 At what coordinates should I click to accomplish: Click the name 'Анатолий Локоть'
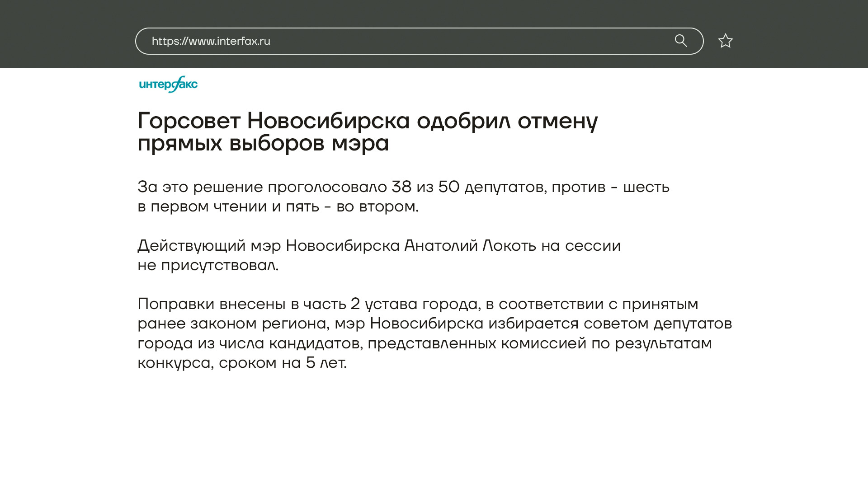click(x=469, y=245)
